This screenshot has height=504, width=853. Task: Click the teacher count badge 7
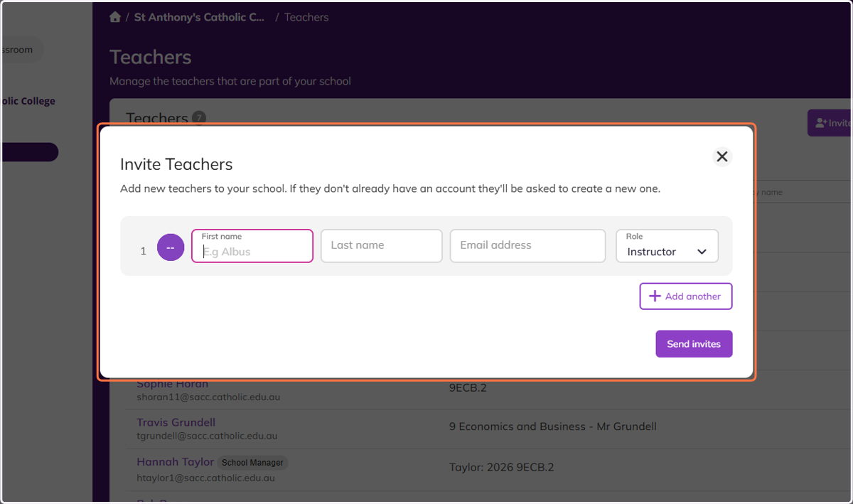pos(199,117)
